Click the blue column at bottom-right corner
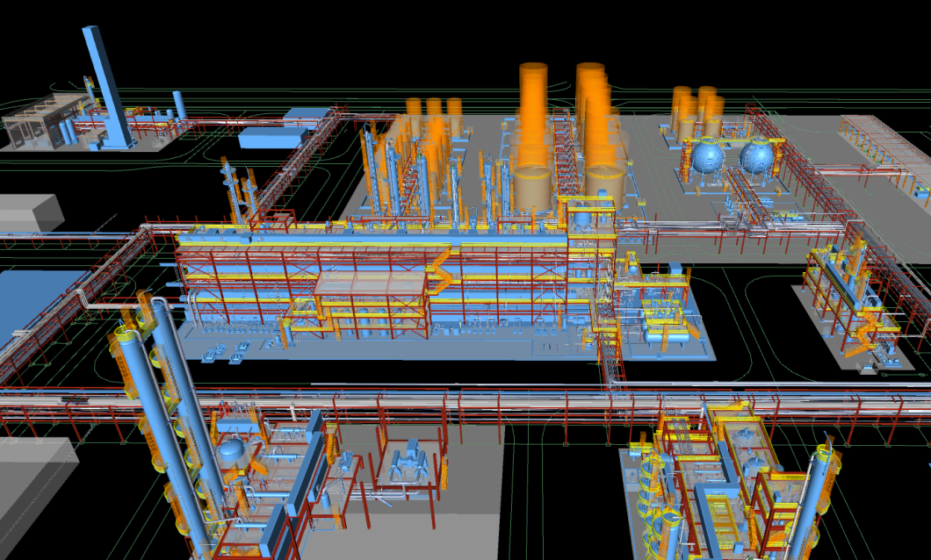 (x=823, y=500)
